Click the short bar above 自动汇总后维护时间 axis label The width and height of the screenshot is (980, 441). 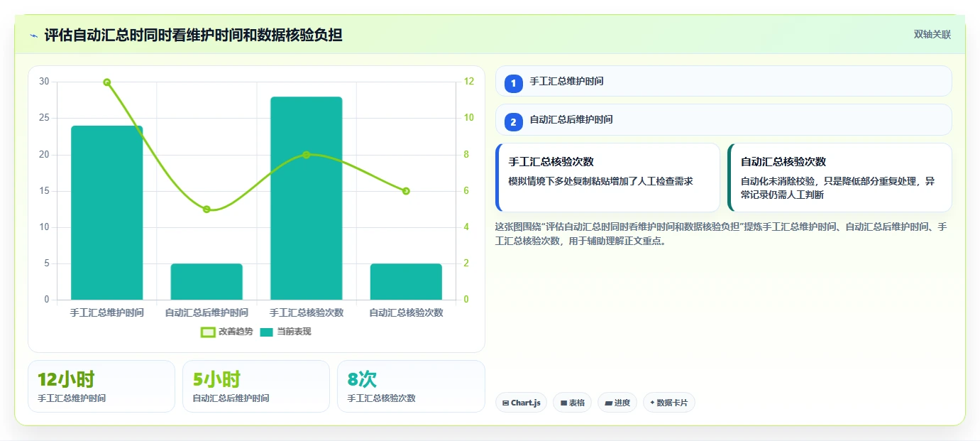click(207, 282)
